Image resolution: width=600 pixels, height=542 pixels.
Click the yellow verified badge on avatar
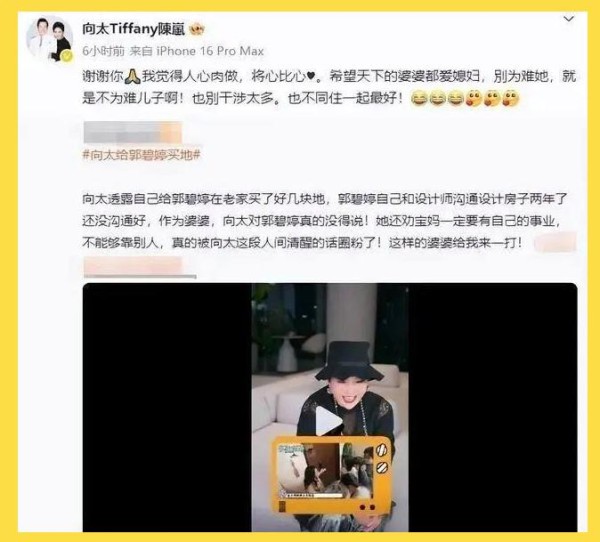coord(67,57)
